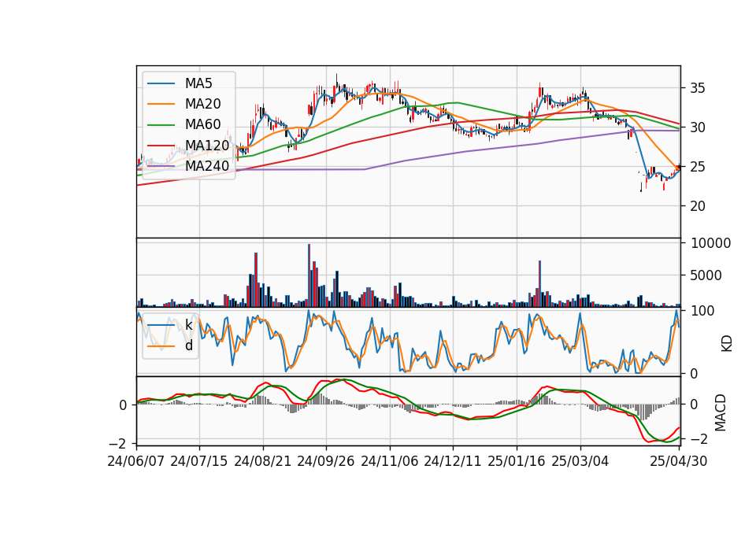The width and height of the screenshot is (756, 543).
Task: Click the MA120 legend entry
Action: pyautogui.click(x=188, y=145)
